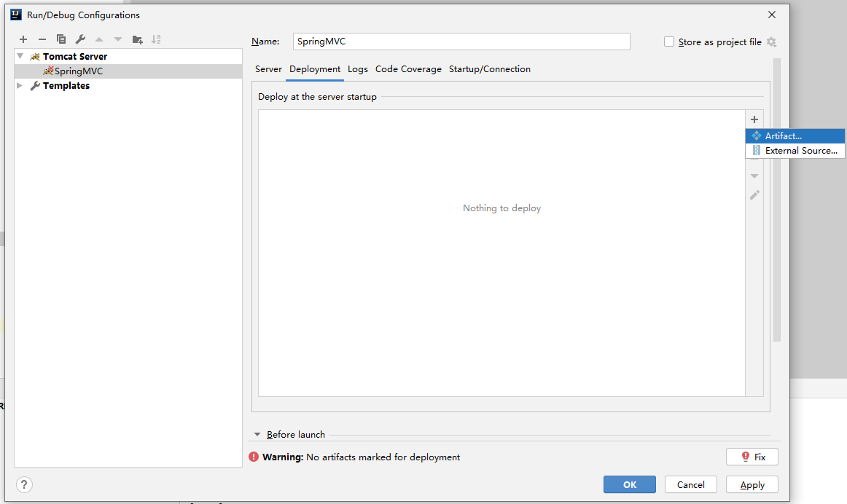Image resolution: width=847 pixels, height=504 pixels.
Task: Open gear settings next to Store as project file
Action: 771,42
